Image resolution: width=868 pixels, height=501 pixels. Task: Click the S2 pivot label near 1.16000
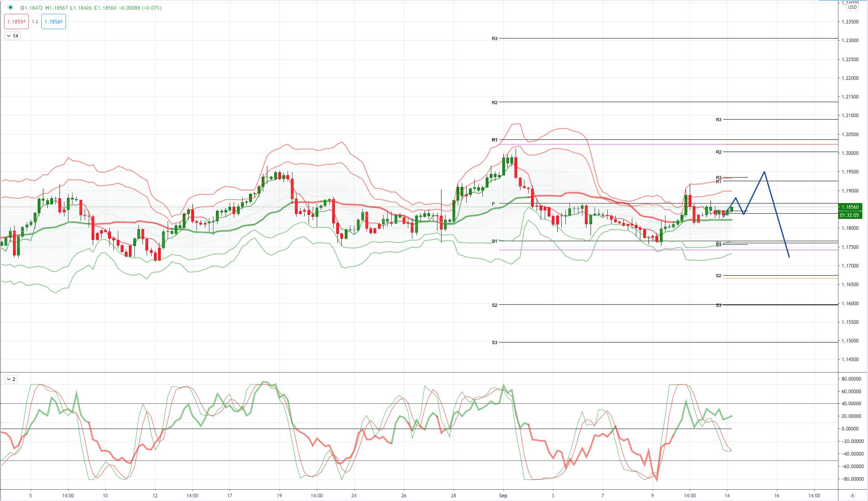click(x=495, y=306)
